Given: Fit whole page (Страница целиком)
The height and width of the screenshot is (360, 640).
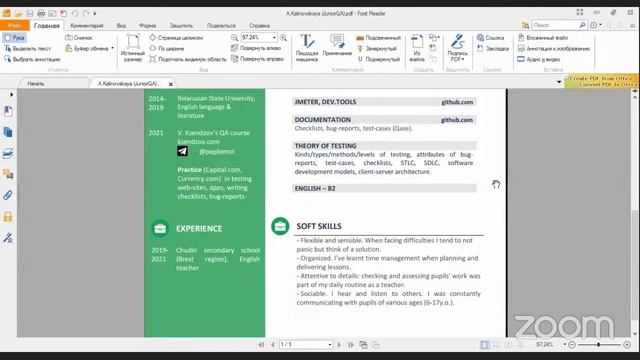Looking at the screenshot, I should tap(176, 38).
